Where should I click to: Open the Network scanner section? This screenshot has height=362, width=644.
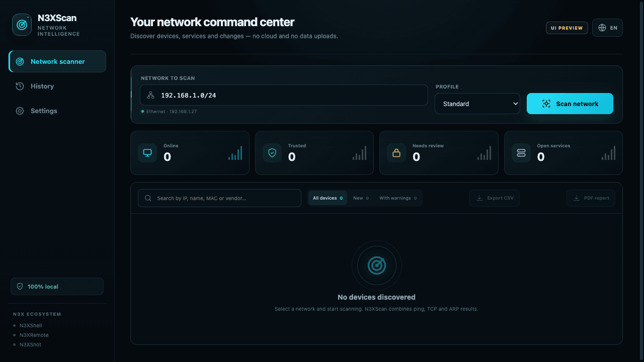[x=57, y=61]
